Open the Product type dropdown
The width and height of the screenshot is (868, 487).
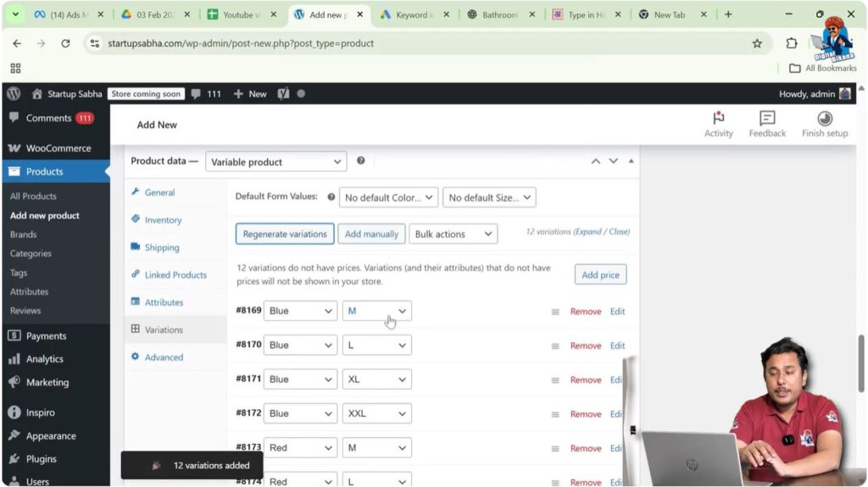[275, 162]
